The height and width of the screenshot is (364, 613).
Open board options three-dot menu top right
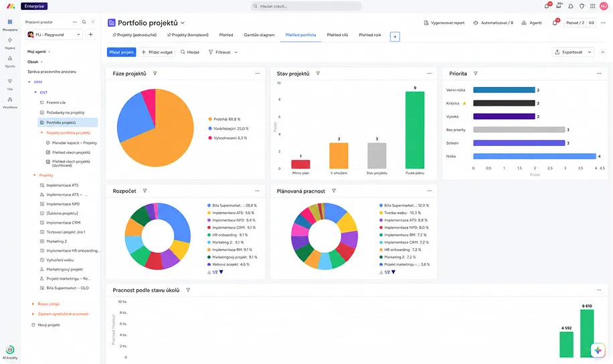[603, 23]
